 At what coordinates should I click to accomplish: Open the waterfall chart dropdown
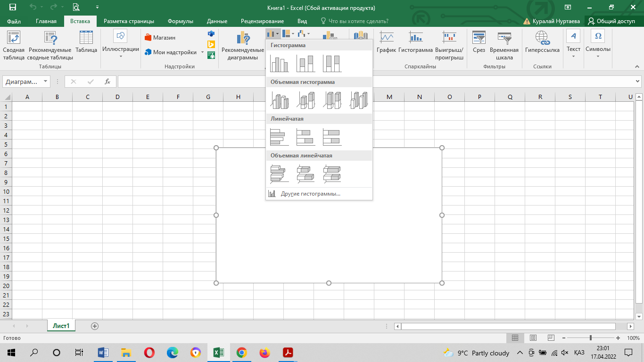click(303, 34)
